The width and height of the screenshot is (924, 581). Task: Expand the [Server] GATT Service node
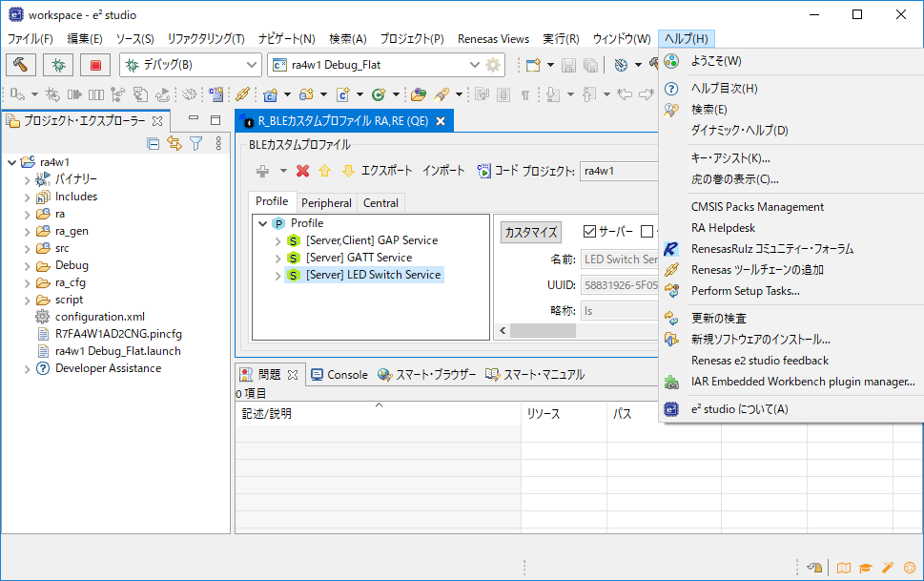tap(278, 258)
